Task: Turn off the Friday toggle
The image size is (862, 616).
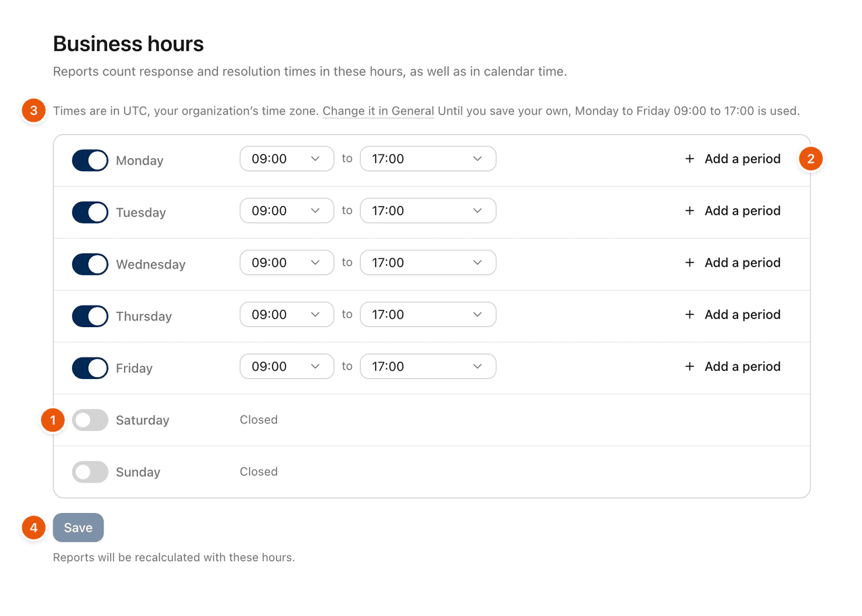Action: pyautogui.click(x=90, y=368)
